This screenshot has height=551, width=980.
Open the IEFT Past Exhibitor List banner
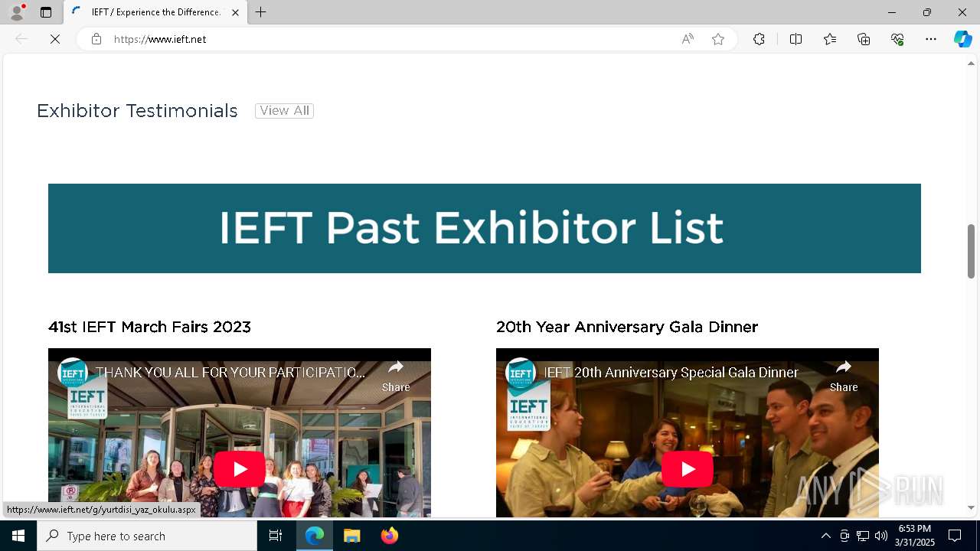(484, 228)
